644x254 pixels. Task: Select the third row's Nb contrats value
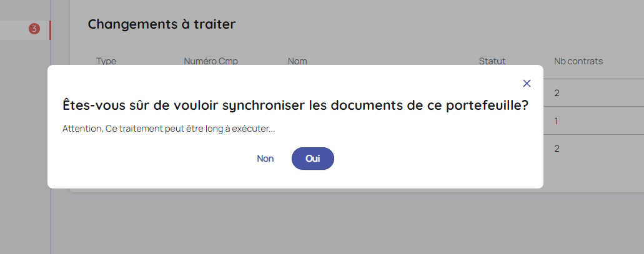click(557, 149)
